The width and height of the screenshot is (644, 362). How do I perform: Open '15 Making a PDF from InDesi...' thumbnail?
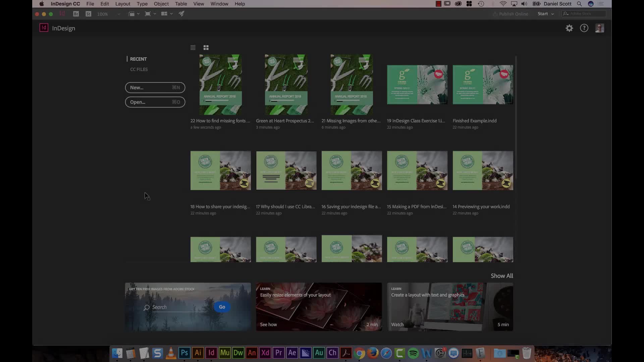tap(417, 170)
